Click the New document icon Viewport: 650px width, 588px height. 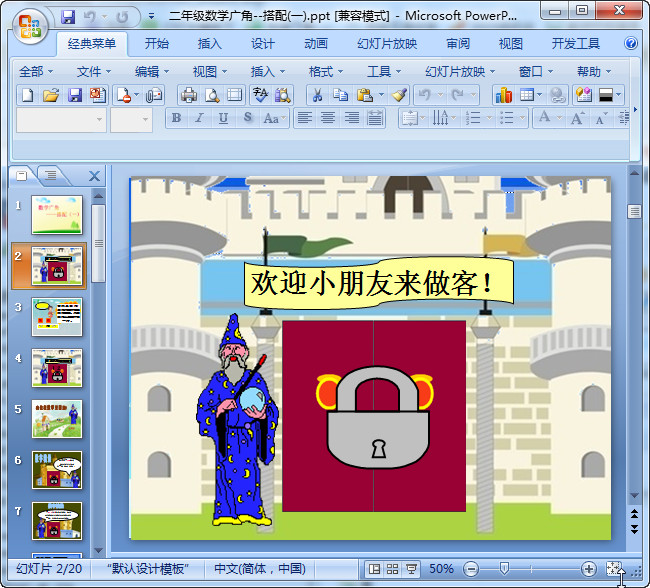click(27, 95)
